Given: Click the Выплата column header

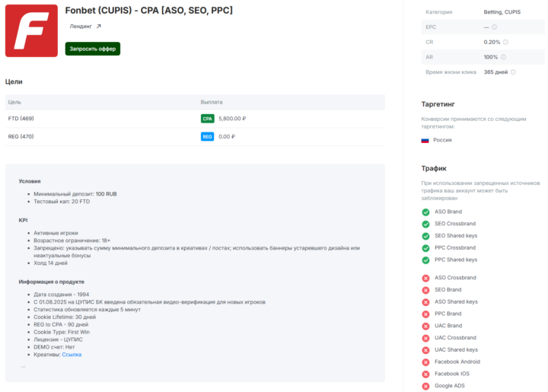Looking at the screenshot, I should (x=212, y=102).
